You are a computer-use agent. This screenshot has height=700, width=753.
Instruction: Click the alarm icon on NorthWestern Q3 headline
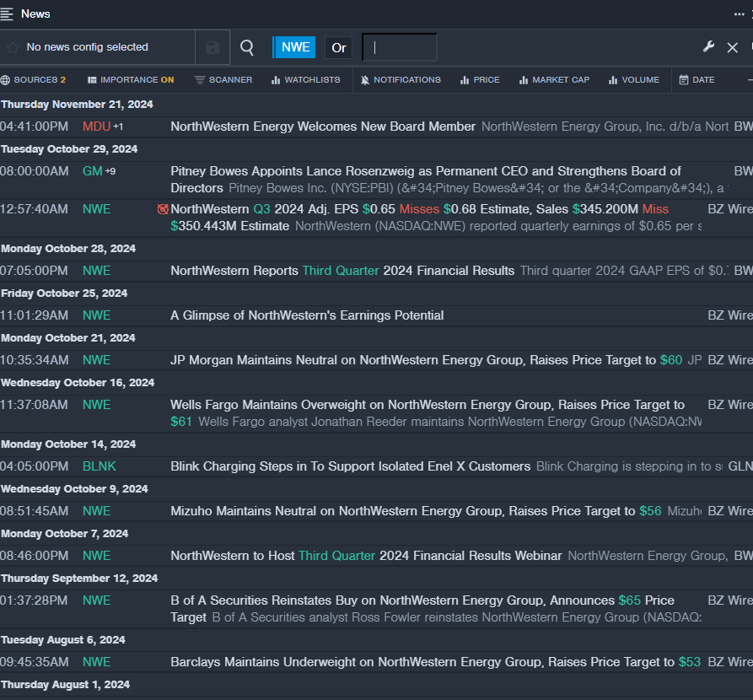pyautogui.click(x=163, y=209)
